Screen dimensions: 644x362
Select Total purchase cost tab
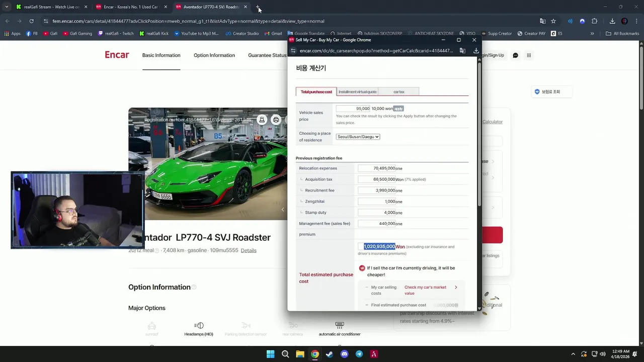click(316, 92)
